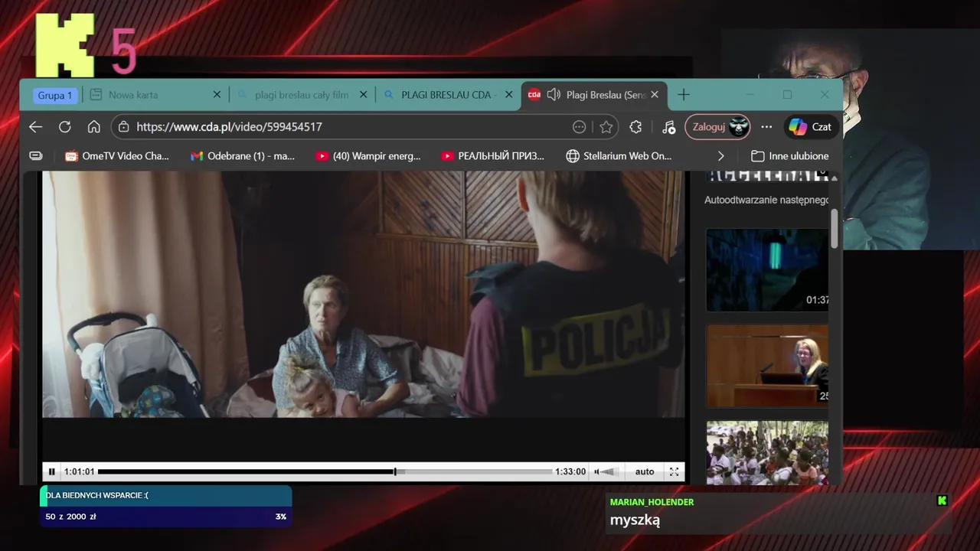The image size is (980, 551).
Task: Open the browser home page
Action: 94,127
